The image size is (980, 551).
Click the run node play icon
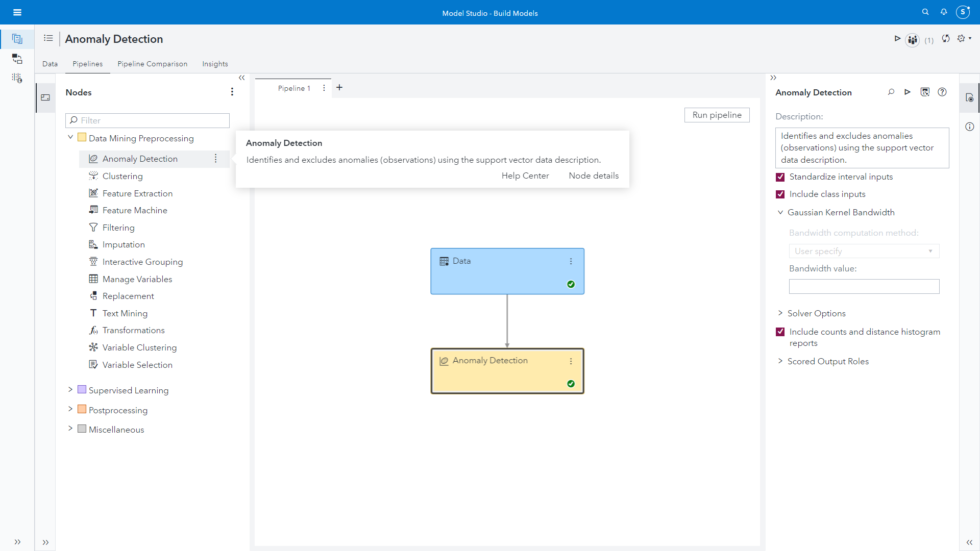tap(908, 92)
